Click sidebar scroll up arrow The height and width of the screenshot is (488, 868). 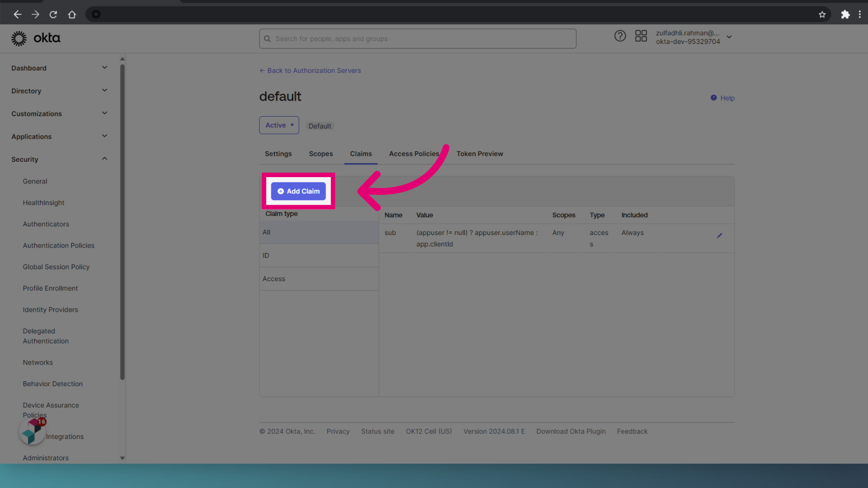click(x=122, y=59)
